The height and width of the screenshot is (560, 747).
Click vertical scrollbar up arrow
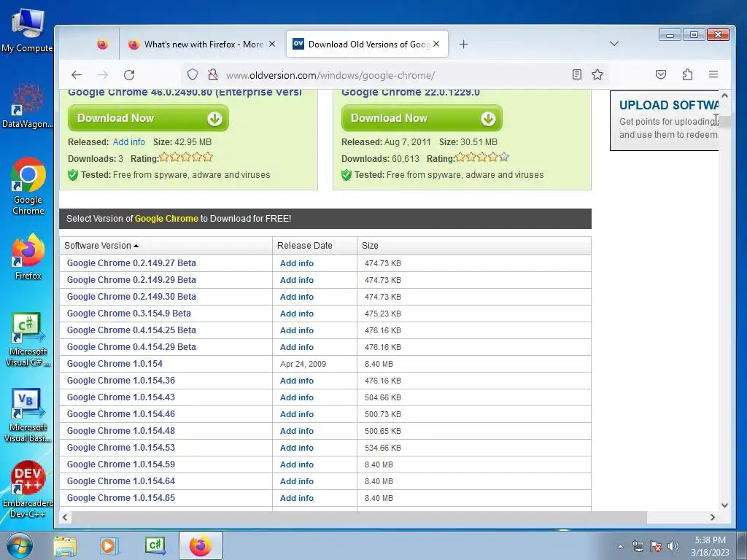[724, 96]
